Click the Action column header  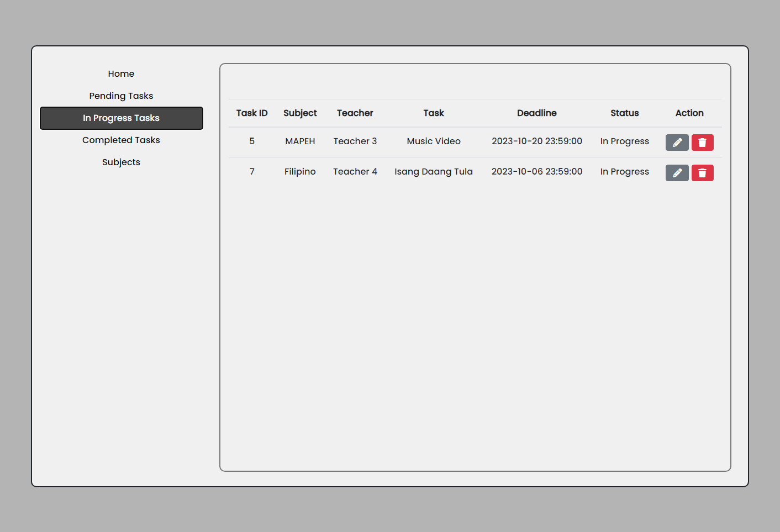pos(689,113)
